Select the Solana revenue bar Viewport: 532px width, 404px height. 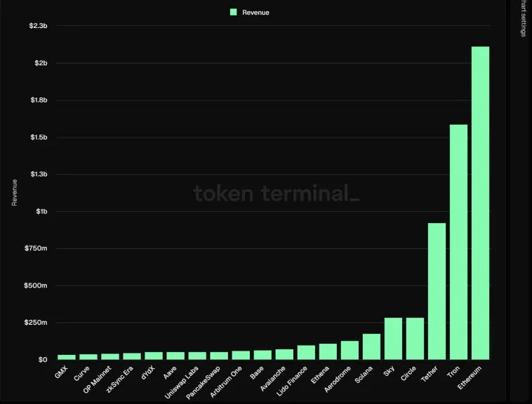pyautogui.click(x=371, y=346)
